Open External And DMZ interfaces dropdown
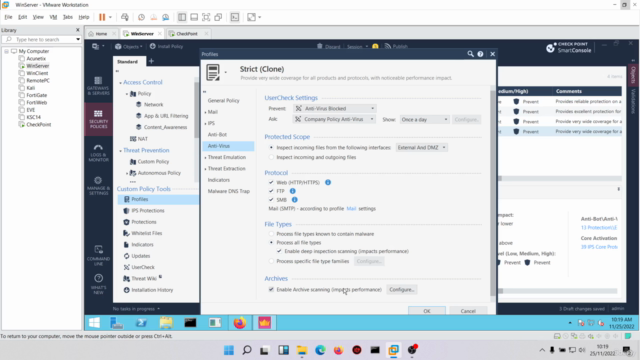This screenshot has height=360, width=640. pyautogui.click(x=421, y=147)
